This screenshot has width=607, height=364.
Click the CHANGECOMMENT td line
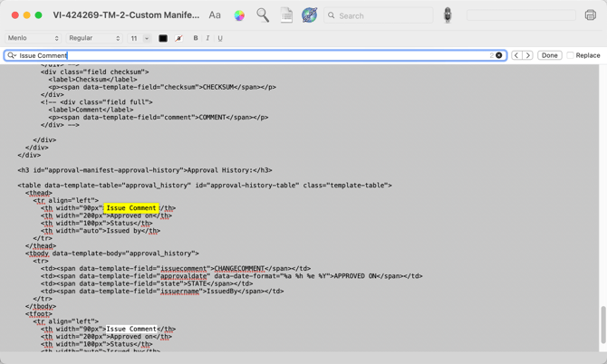click(x=176, y=268)
